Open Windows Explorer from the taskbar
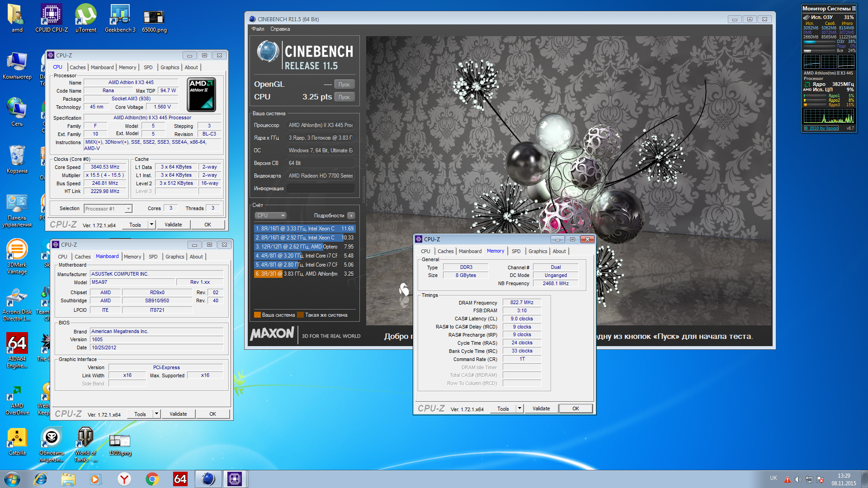This screenshot has height=488, width=868. point(68,479)
